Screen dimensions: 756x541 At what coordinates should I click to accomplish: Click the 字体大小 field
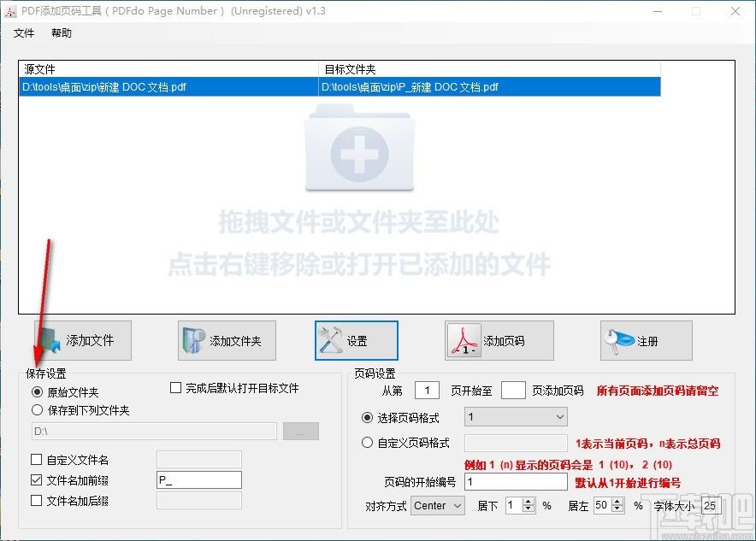(x=712, y=505)
